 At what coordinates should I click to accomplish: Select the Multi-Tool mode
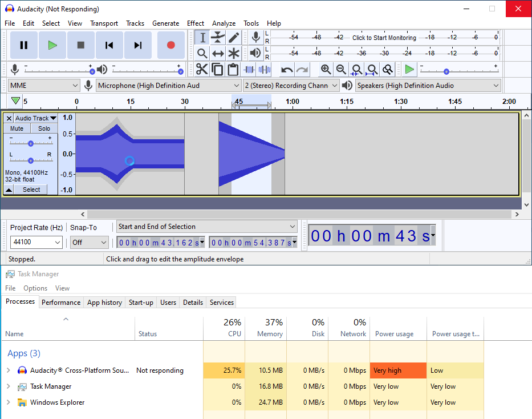(x=234, y=53)
